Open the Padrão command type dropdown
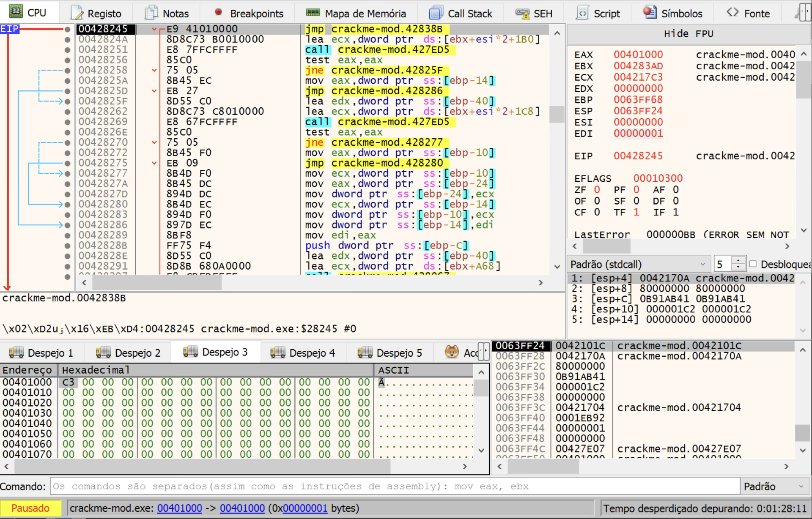Screen dimensions: 812x519 click(774, 486)
